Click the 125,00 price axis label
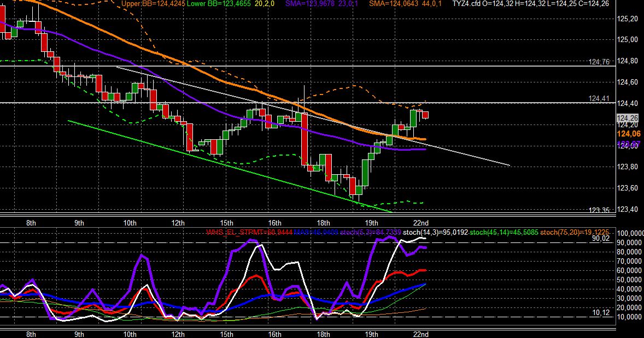This screenshot has height=338, width=644. (628, 40)
